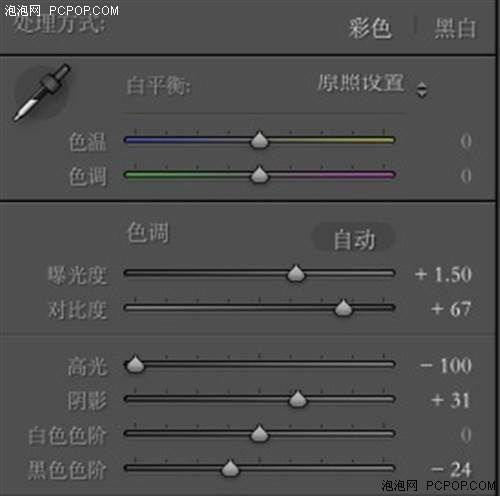Click the contrast value +67 field
Viewport: 500px width, 496px height.
(x=451, y=309)
